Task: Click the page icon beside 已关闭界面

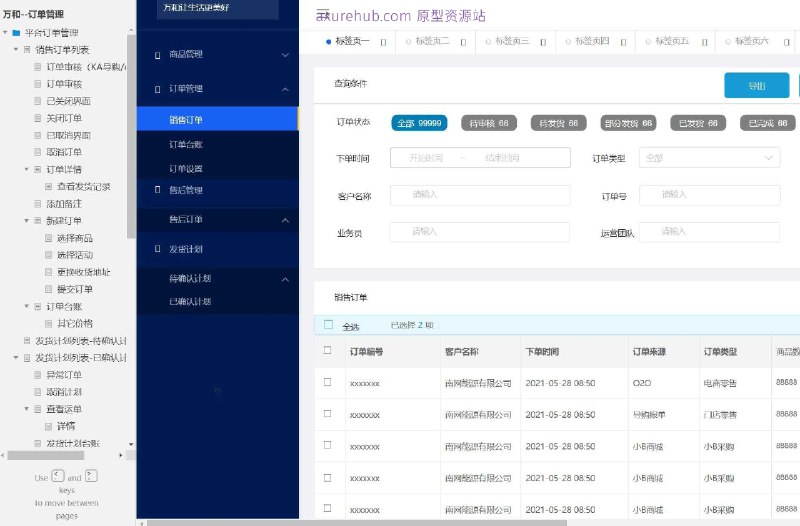Action: 37,101
